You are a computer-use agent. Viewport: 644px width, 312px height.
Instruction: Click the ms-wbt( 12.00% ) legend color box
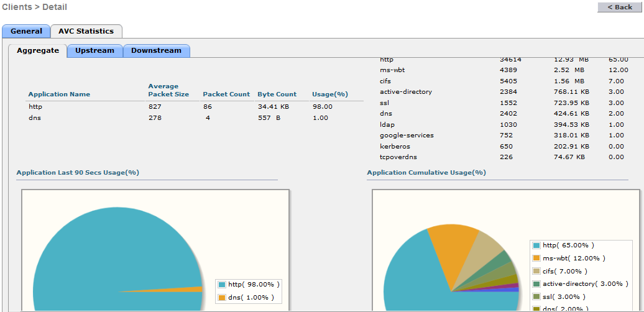536,258
